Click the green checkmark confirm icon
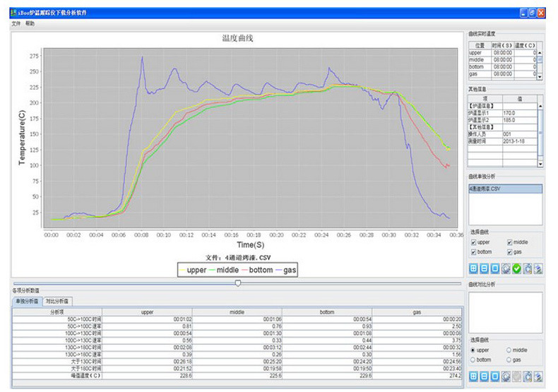This screenshot has height=392, width=558. pos(518,268)
